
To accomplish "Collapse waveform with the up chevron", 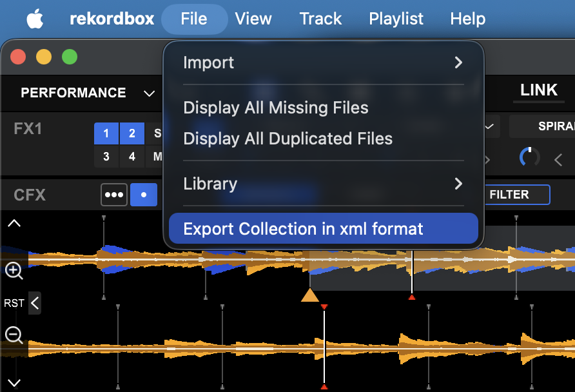I will (x=14, y=223).
